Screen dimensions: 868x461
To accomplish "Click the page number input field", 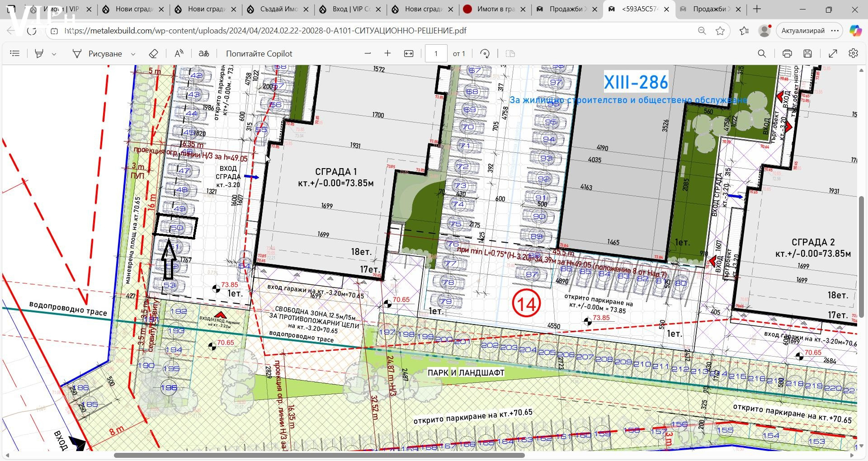I will point(436,54).
